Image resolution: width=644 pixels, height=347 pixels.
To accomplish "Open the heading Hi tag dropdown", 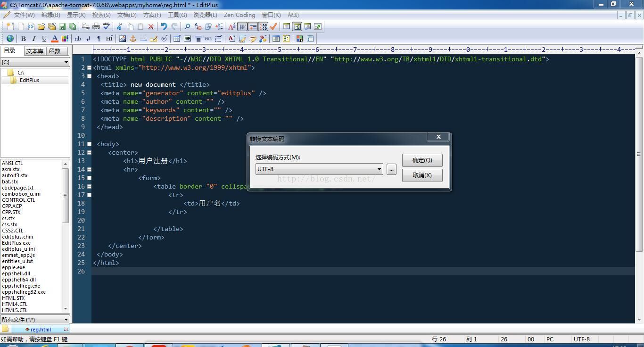I will click(109, 39).
